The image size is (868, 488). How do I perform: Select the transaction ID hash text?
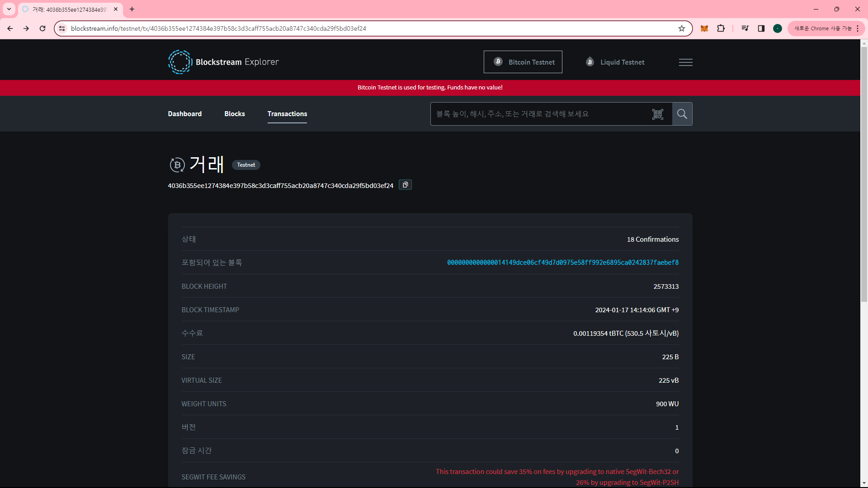click(280, 186)
